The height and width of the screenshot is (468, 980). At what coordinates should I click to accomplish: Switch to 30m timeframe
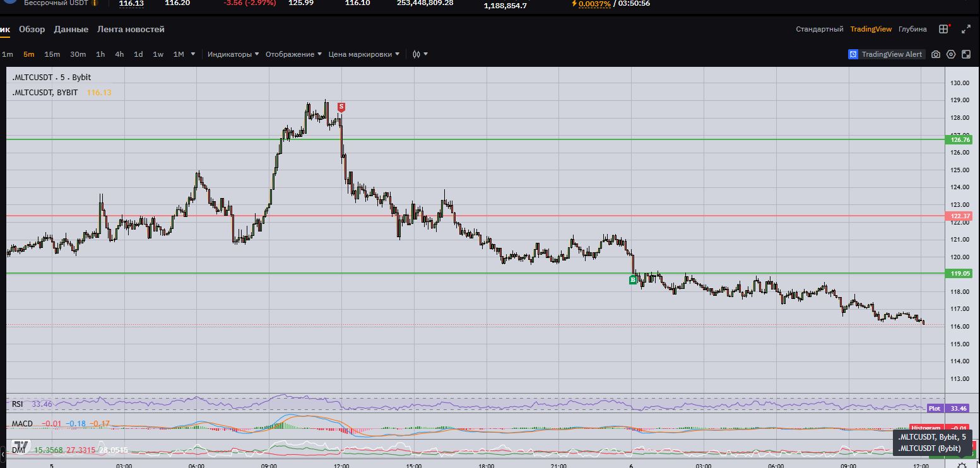click(x=78, y=54)
